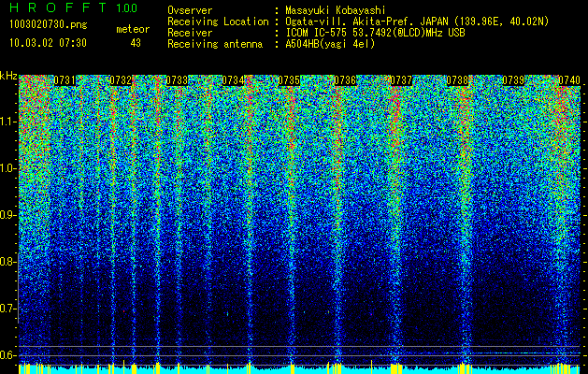
Task: Click the 0735 time marker
Action: click(289, 81)
